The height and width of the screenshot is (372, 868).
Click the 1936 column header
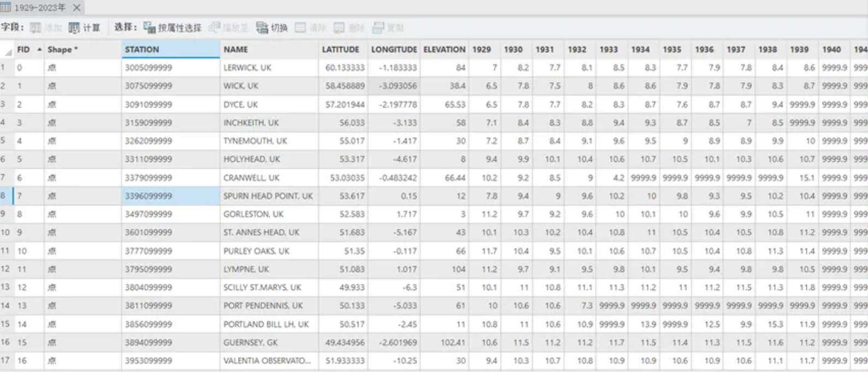[707, 50]
